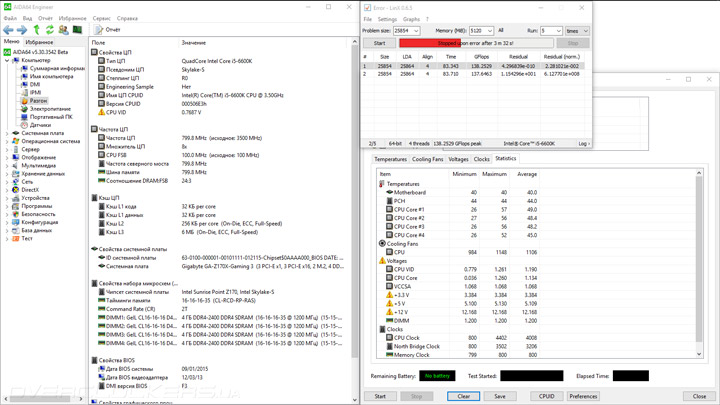
Task: Open the Problem size dropdown in LinX
Action: coord(416,31)
